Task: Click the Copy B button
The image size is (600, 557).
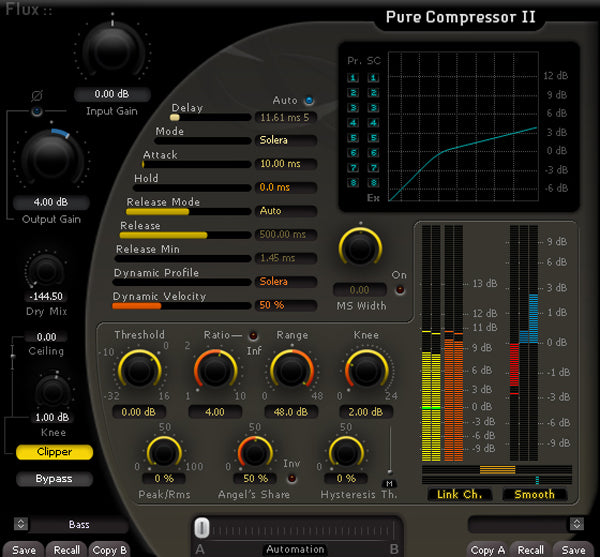Action: coord(110,549)
